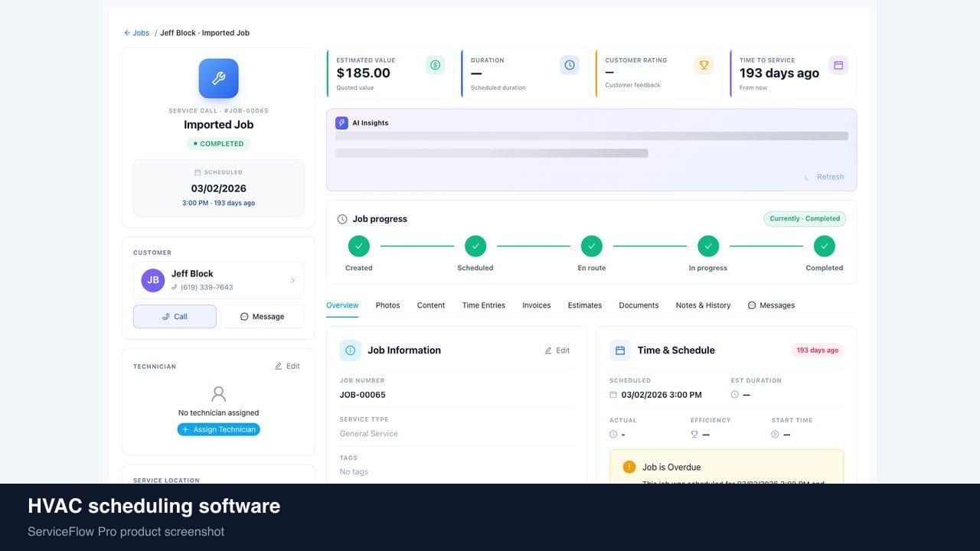The height and width of the screenshot is (551, 980).
Task: Refresh the AI Insights
Action: 824,177
